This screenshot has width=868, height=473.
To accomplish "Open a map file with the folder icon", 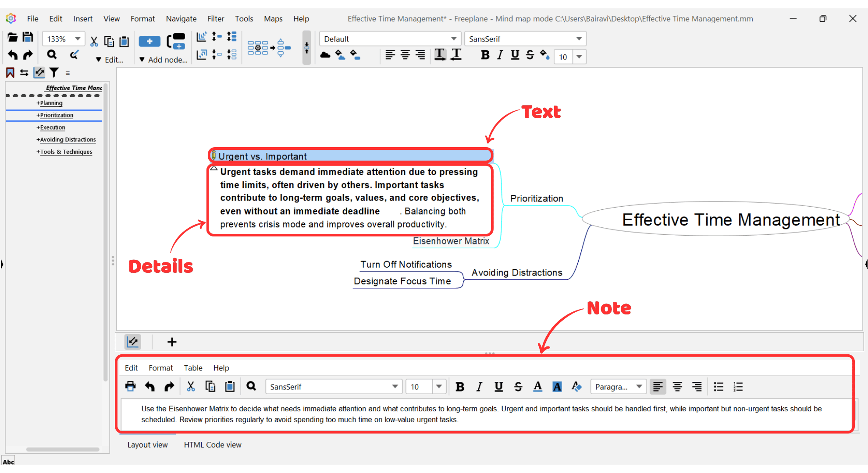I will coord(12,38).
